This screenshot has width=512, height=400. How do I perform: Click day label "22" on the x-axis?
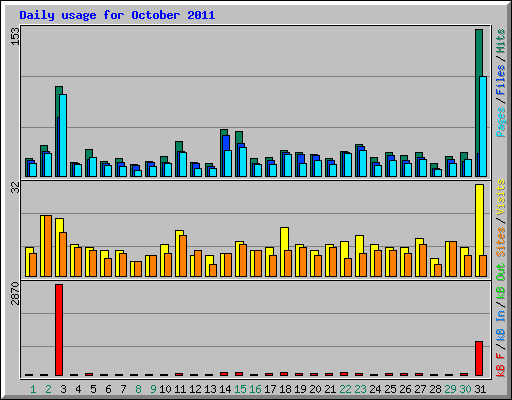[345, 389]
